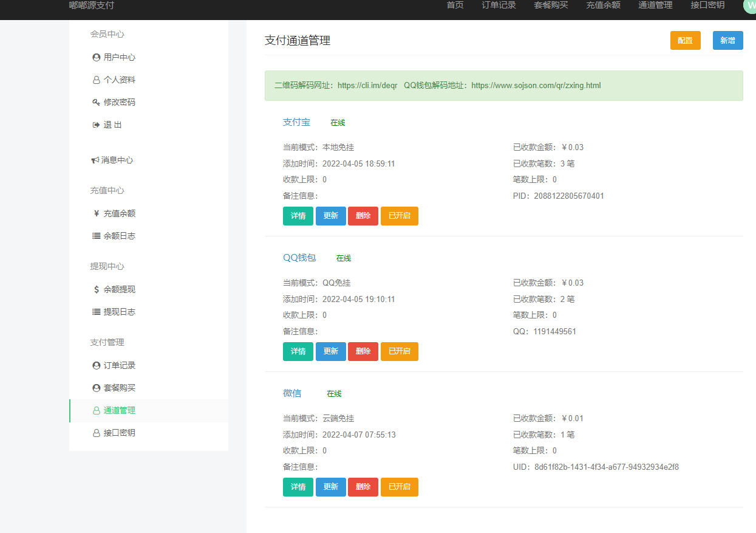Open 首页 in the top navigation
Viewport: 756px width, 533px height.
(x=454, y=5)
